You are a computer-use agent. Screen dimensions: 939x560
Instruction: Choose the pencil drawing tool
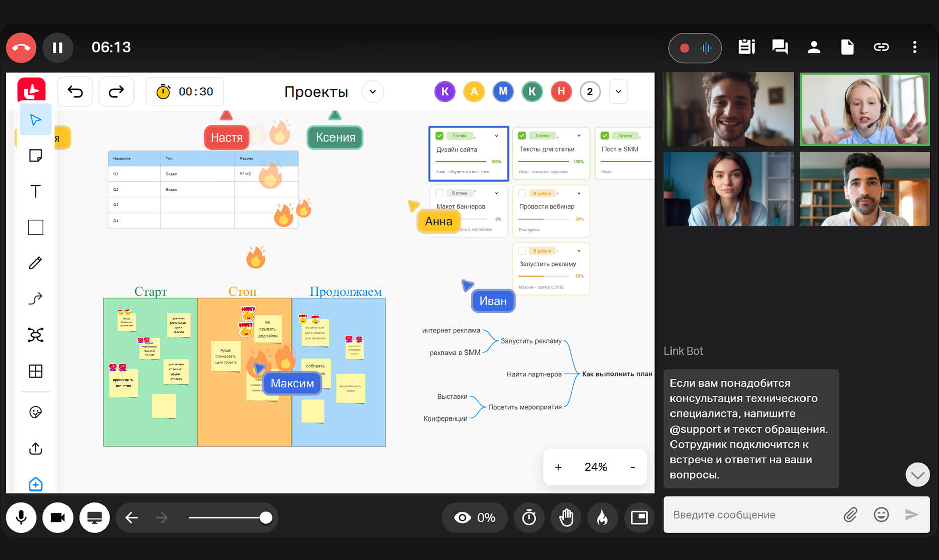[x=35, y=263]
